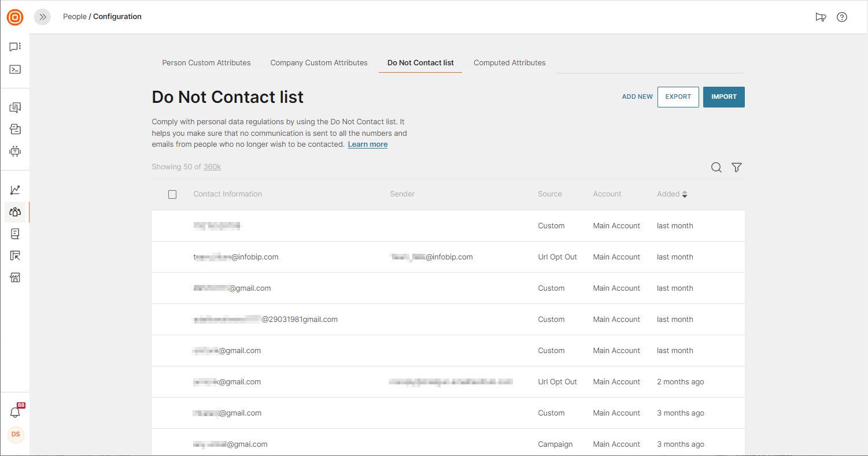Open the filter funnel icon
The width and height of the screenshot is (868, 456).
click(x=736, y=168)
